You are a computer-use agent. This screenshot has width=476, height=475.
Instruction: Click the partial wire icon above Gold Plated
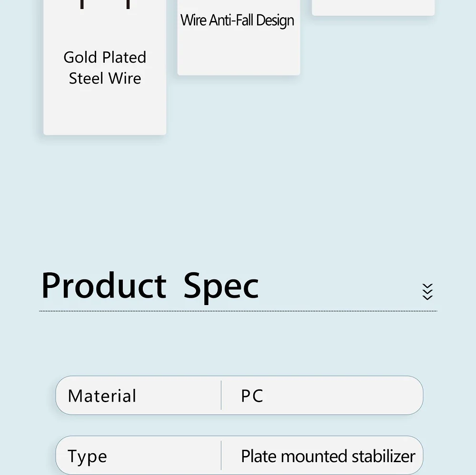105,4
